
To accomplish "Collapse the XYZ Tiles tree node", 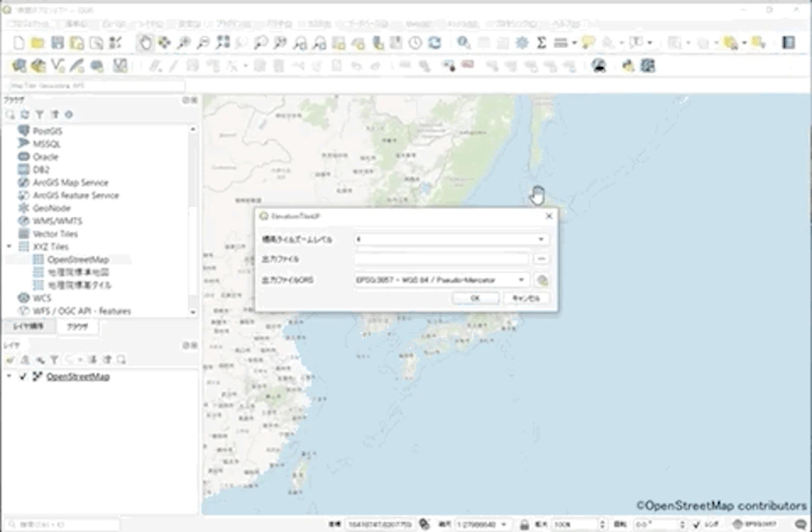I will click(x=9, y=246).
